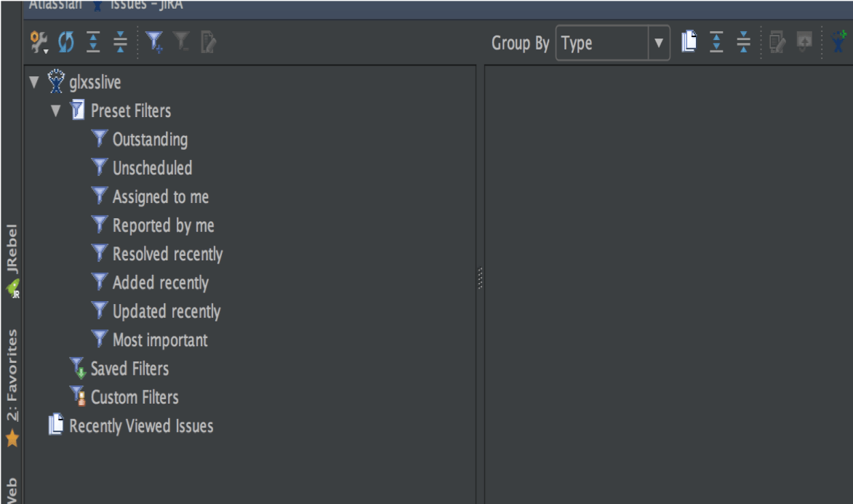This screenshot has height=504, width=853.
Task: Select the Resolved recently filter
Action: tap(167, 255)
